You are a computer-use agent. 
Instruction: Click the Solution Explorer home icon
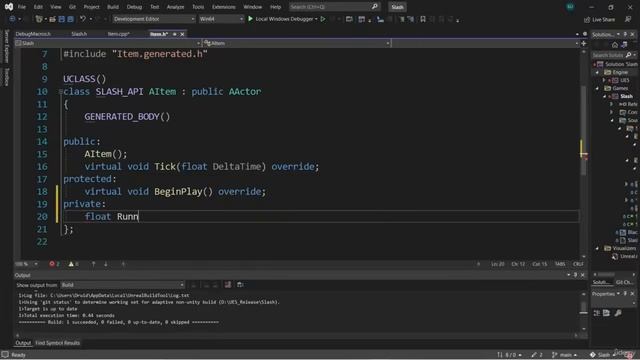point(615,45)
